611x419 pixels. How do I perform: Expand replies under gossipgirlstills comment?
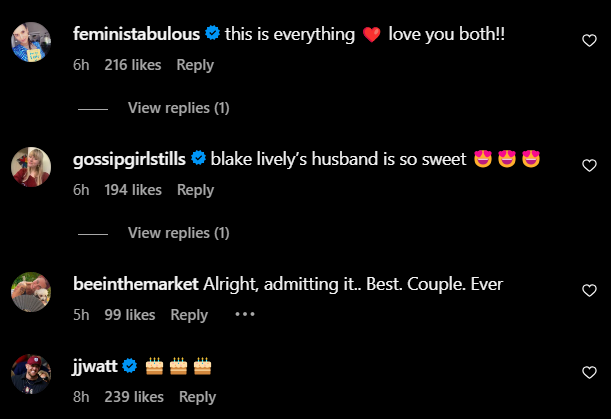pyautogui.click(x=179, y=233)
